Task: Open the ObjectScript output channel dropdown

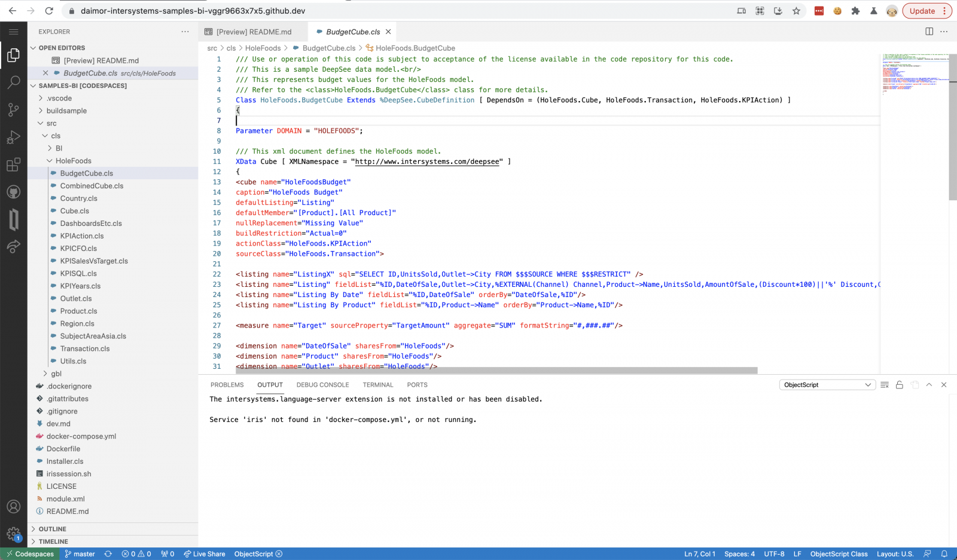Action: [x=827, y=385]
